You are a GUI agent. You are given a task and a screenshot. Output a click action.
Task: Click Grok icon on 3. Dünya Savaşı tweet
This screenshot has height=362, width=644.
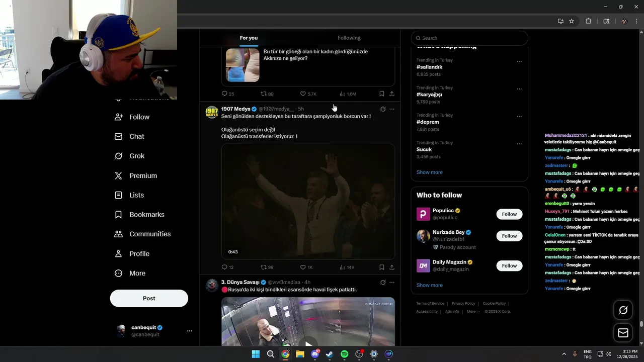(x=383, y=283)
